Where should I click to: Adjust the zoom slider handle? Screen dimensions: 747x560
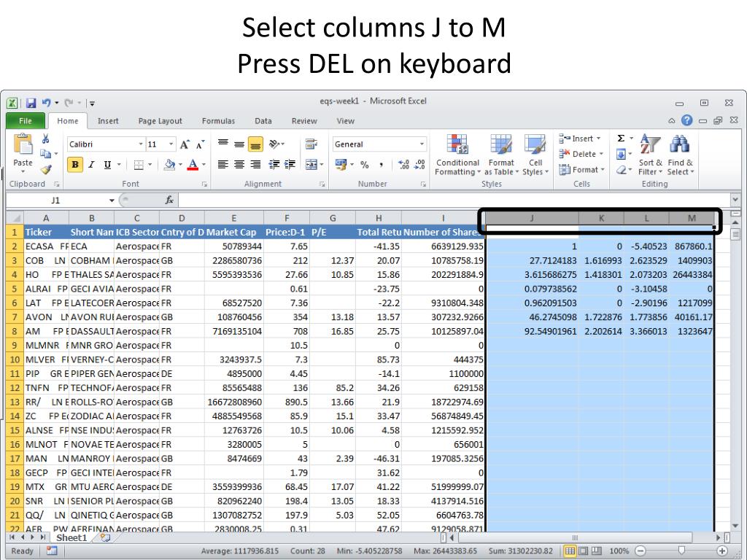point(682,551)
